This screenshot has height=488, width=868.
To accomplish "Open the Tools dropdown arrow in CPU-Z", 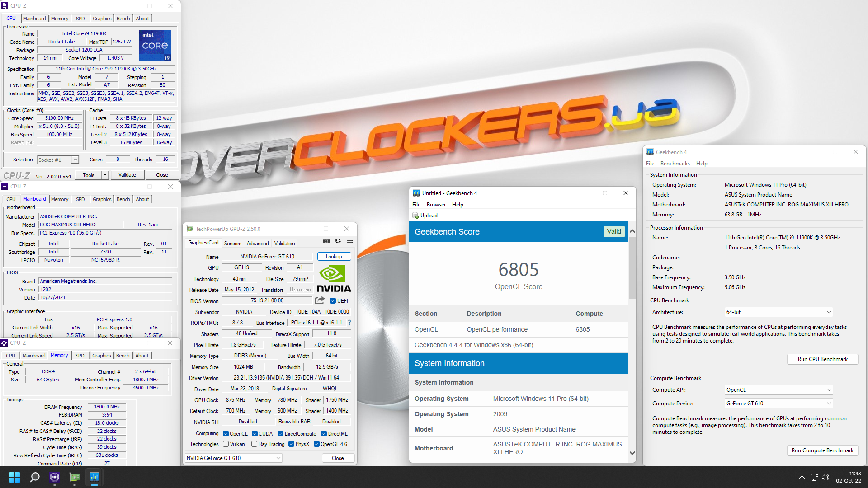I will [x=105, y=175].
